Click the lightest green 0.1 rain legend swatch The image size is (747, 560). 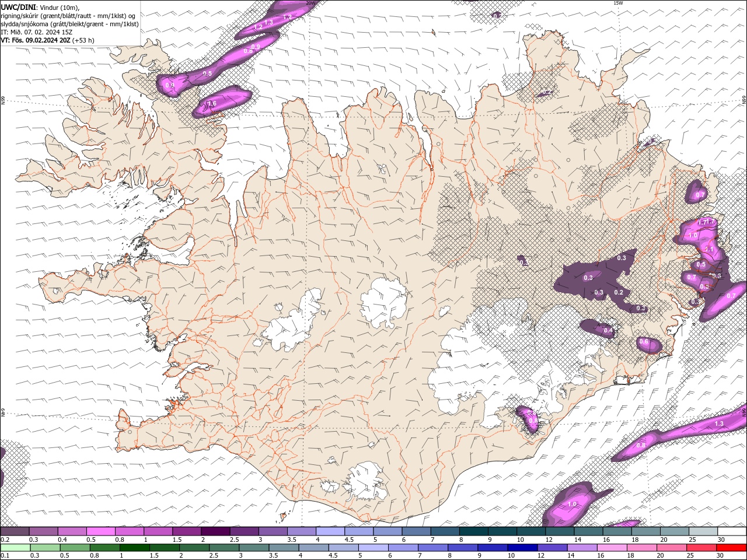(x=15, y=548)
